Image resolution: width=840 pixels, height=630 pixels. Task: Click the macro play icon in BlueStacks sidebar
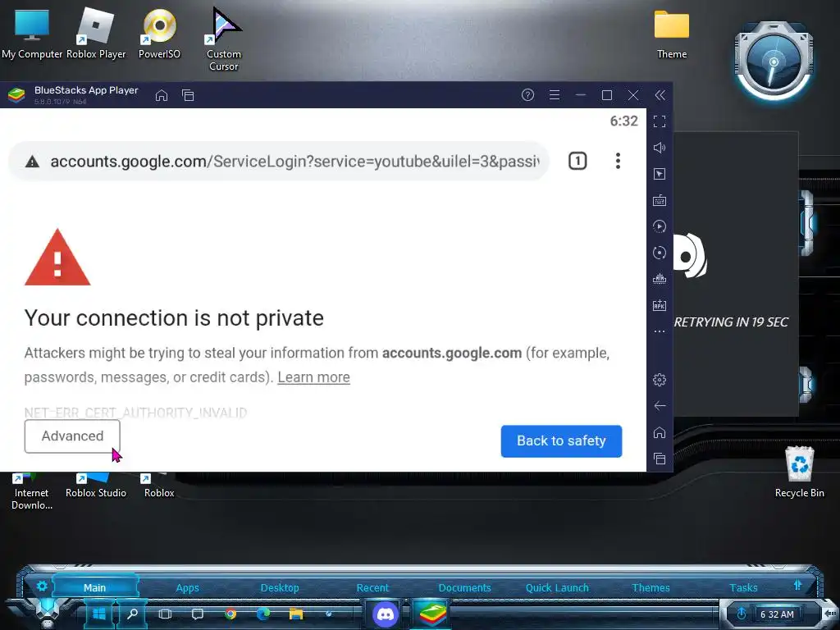660,226
